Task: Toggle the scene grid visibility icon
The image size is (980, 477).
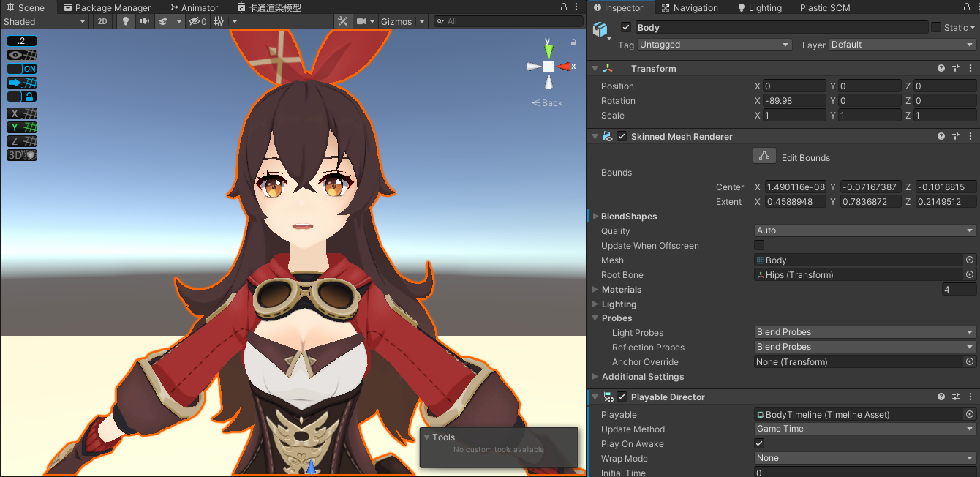Action: (219, 21)
